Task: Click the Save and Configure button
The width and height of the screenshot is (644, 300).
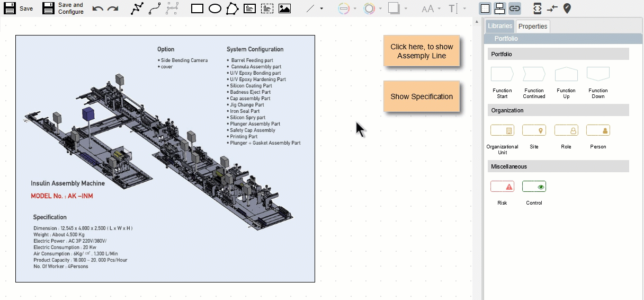Action: pyautogui.click(x=63, y=8)
